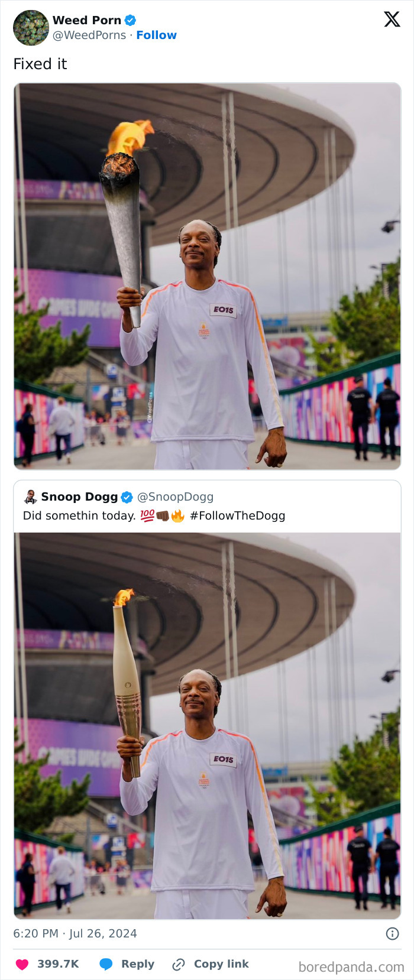
Task: Click Snoop Dogg's small avatar icon
Action: coord(30,497)
